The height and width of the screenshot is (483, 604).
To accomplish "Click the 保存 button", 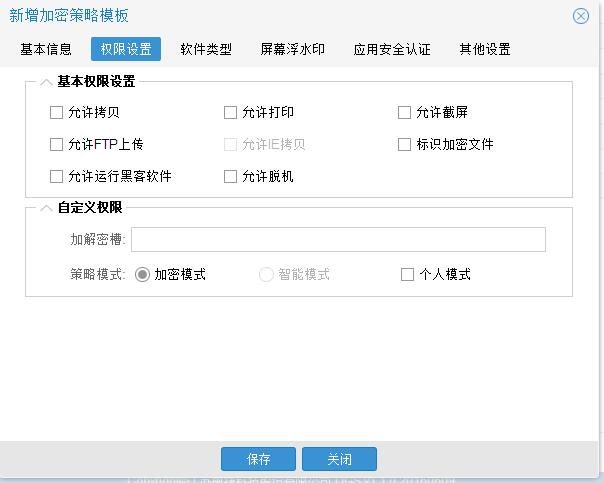I will pyautogui.click(x=258, y=459).
